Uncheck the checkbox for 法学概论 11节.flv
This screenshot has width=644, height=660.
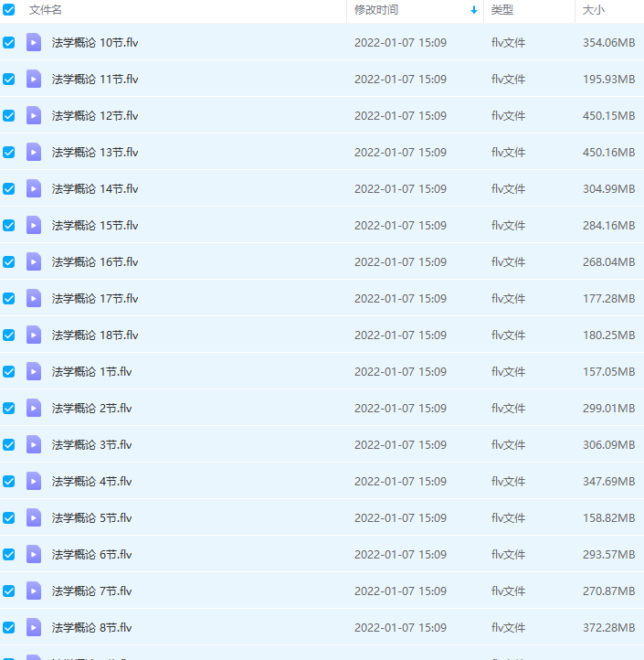[9, 80]
